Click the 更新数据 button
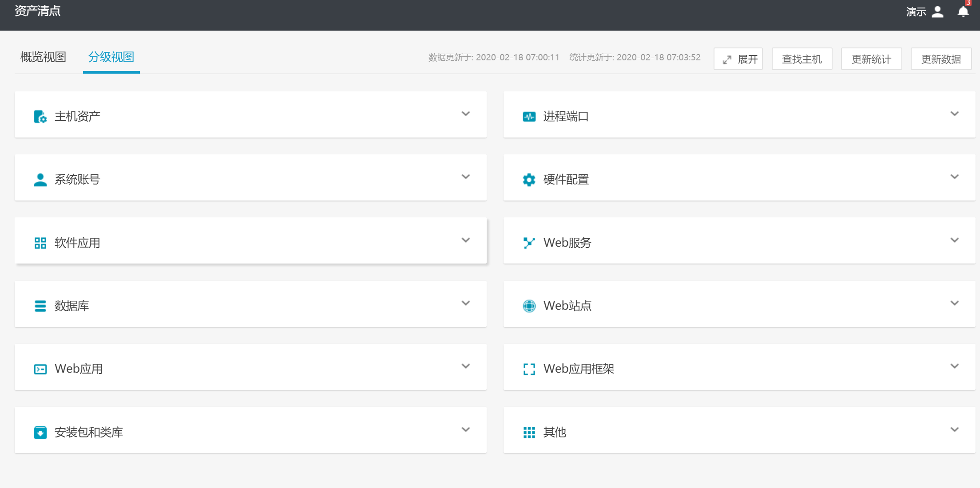 coord(940,59)
